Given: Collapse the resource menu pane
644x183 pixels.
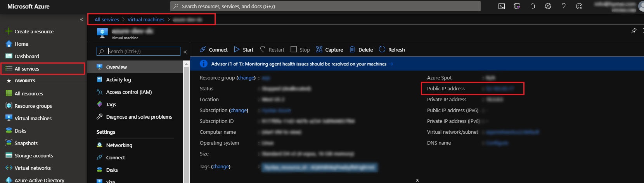Looking at the screenshot, I should point(185,51).
